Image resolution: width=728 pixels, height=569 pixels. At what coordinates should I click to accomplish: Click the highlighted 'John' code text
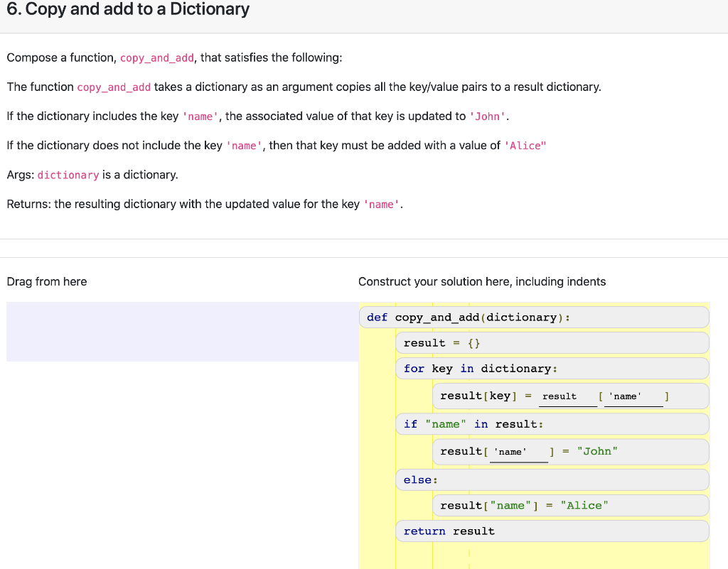487,116
